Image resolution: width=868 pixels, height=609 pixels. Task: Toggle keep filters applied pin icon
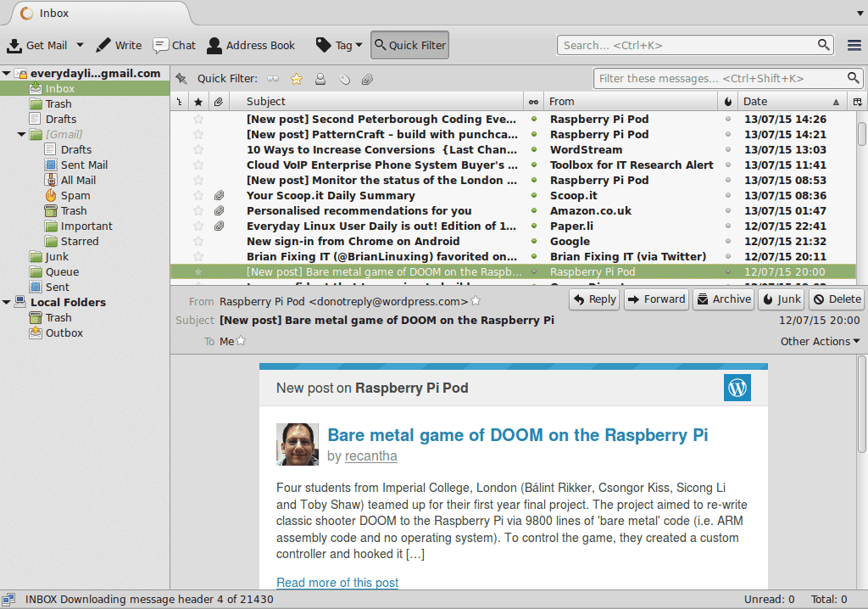(181, 79)
